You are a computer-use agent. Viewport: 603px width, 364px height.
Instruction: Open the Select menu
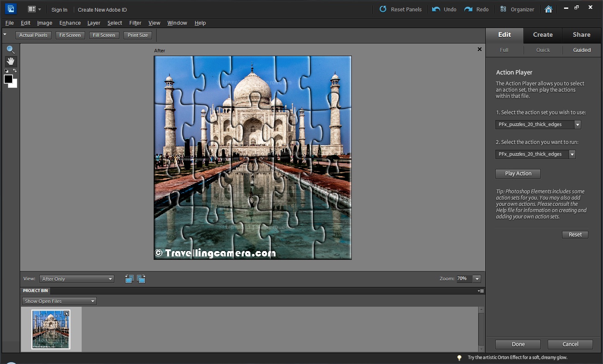115,23
